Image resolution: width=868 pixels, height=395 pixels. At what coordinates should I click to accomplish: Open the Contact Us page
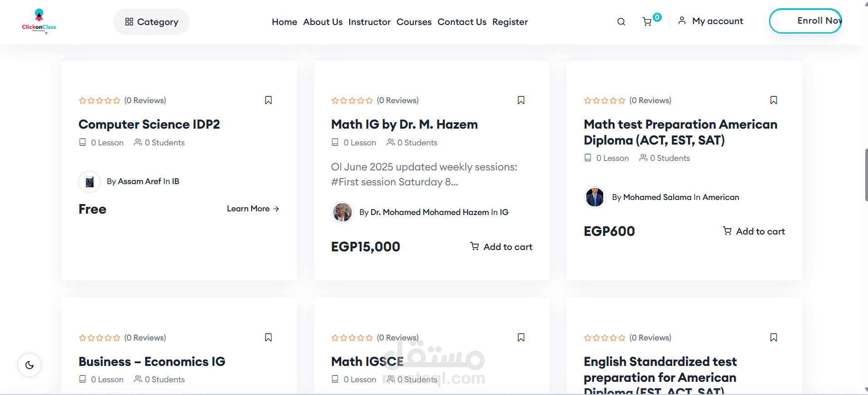(x=462, y=22)
